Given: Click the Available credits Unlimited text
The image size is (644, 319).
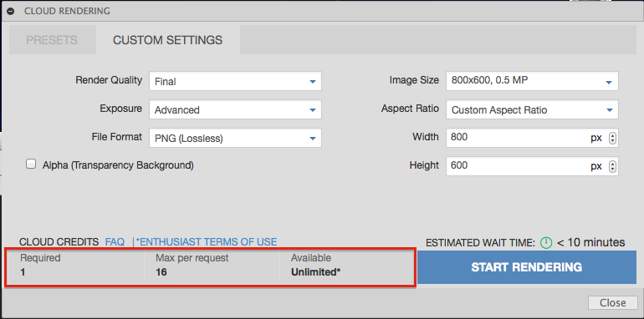Looking at the screenshot, I should click(x=316, y=272).
